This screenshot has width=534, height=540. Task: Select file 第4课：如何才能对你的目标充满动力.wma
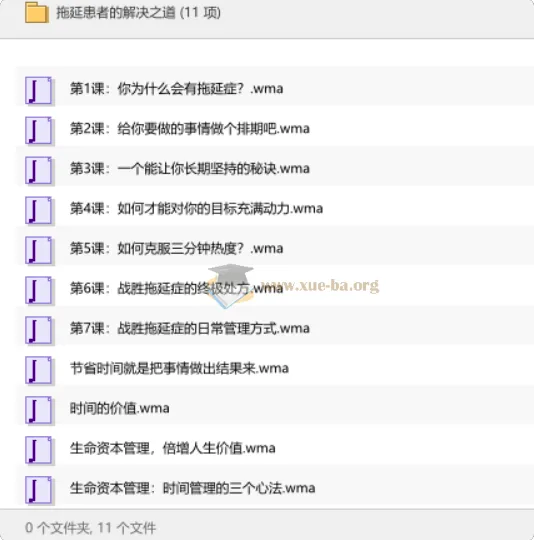(196, 208)
